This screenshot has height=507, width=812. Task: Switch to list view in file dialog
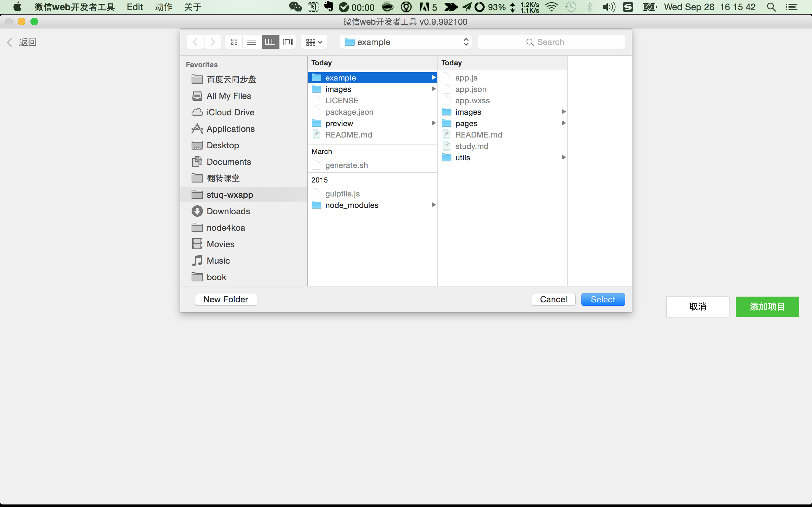coord(252,42)
